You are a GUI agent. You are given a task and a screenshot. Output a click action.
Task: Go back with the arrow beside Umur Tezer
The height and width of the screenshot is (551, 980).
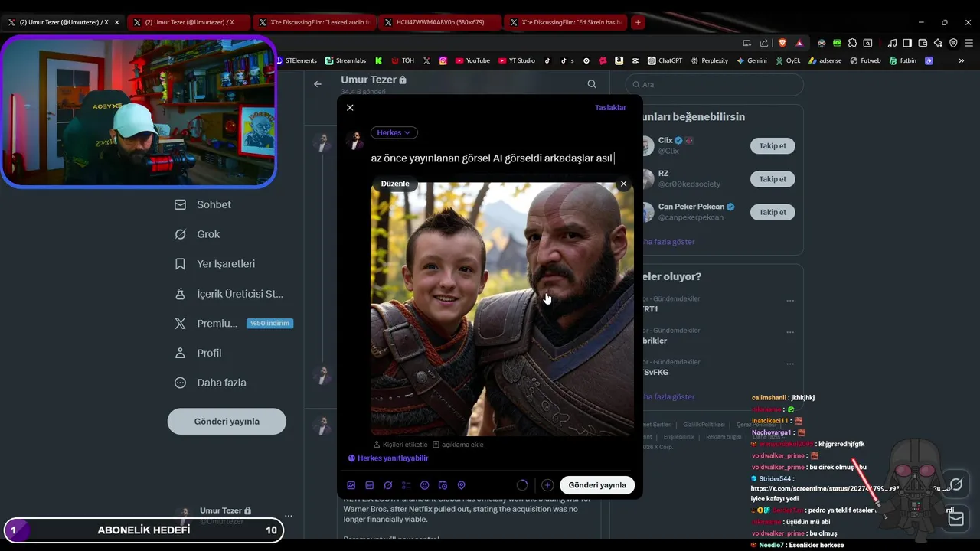point(318,84)
